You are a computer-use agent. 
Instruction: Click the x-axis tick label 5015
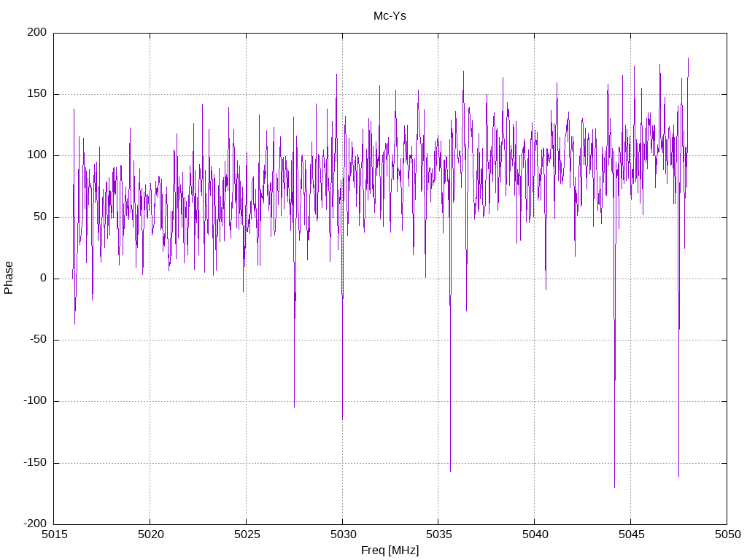pos(54,534)
